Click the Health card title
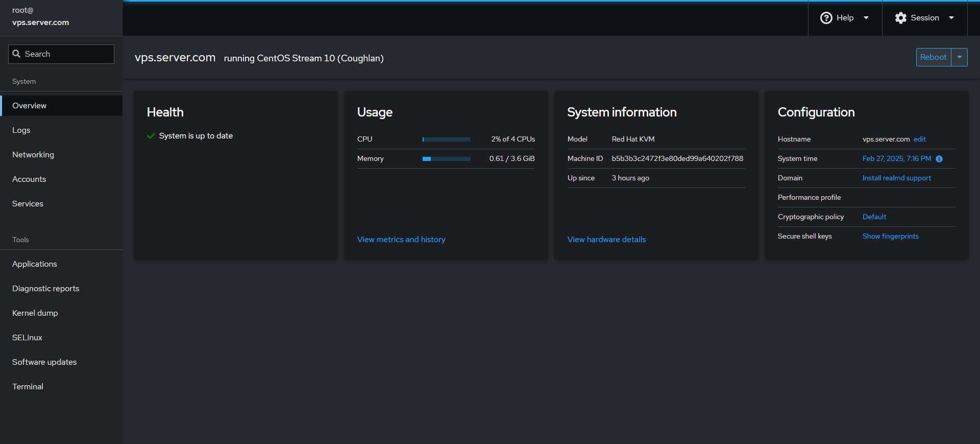The width and height of the screenshot is (980, 444). [165, 112]
